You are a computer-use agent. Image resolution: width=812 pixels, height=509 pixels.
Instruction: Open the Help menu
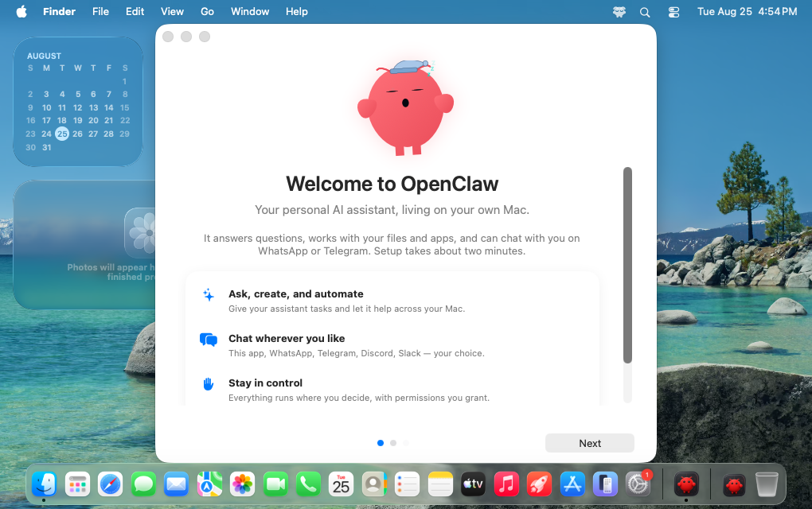point(297,11)
